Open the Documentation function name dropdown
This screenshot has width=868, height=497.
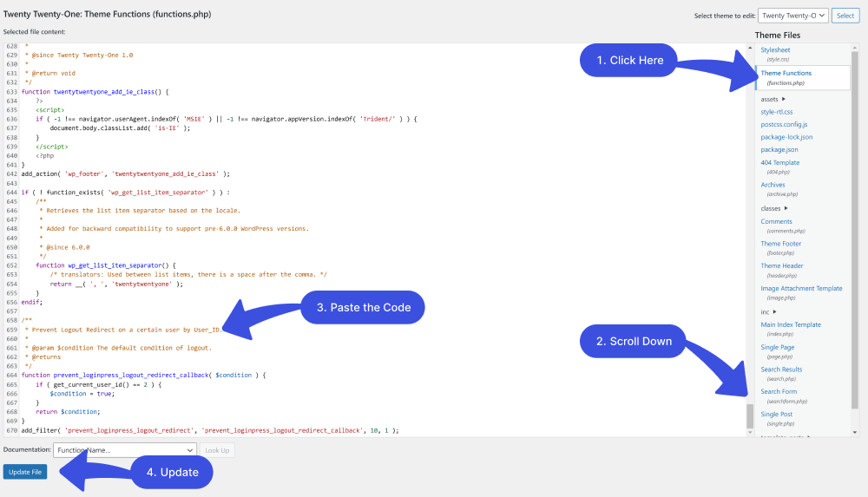(124, 450)
